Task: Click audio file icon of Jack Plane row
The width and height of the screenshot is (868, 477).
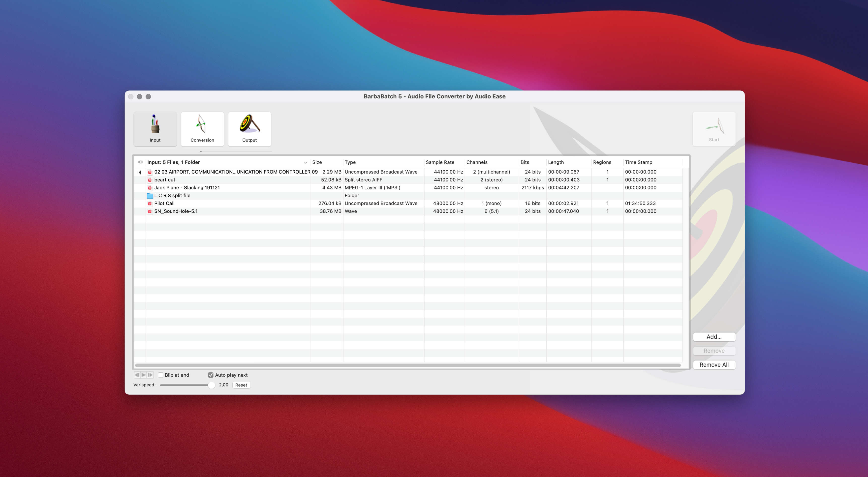Action: [150, 188]
